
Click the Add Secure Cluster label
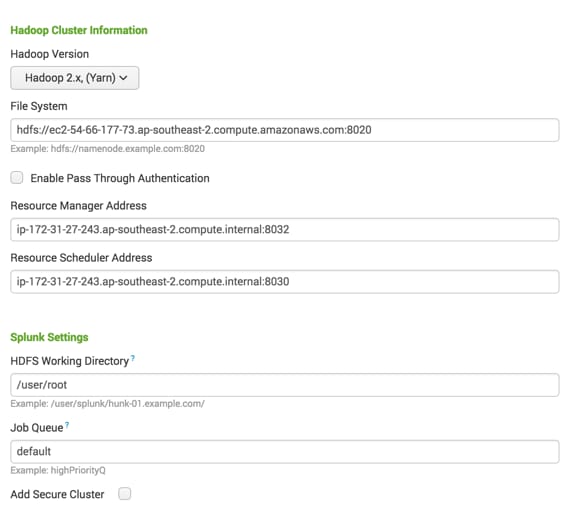[x=57, y=494]
